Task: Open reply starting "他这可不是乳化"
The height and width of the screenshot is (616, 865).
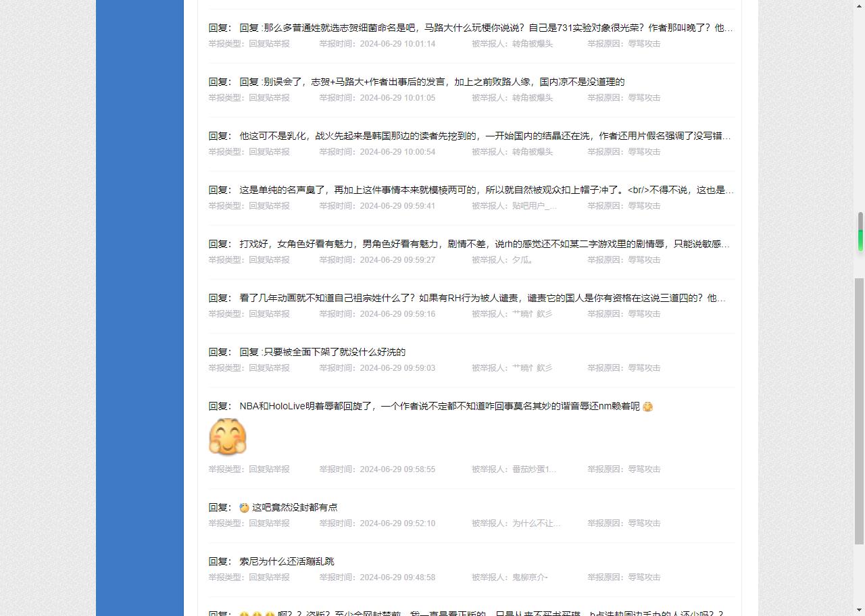Action: pos(485,136)
